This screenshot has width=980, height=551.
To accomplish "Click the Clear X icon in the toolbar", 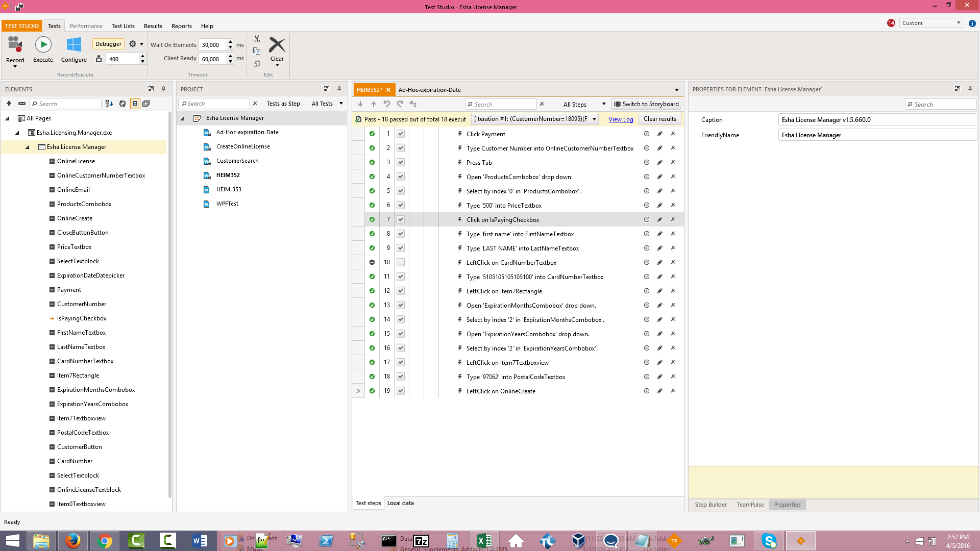I will click(277, 45).
